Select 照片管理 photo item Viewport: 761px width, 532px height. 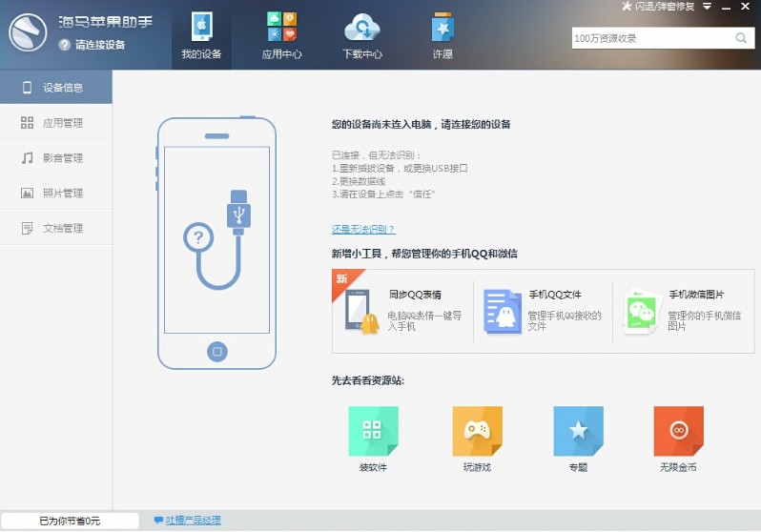56,193
